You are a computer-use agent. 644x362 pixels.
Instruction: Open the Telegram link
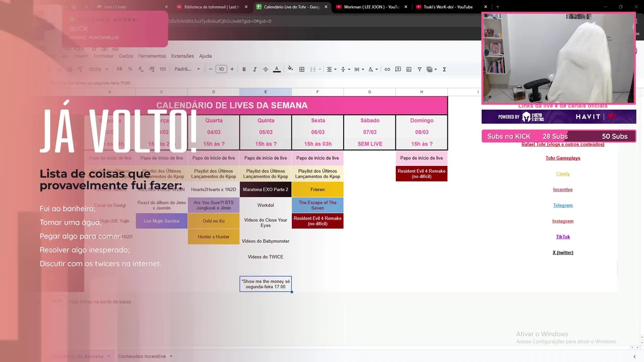(x=562, y=205)
